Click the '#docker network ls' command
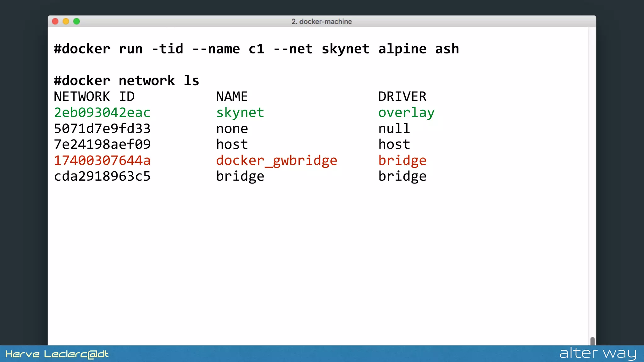 coord(126,81)
